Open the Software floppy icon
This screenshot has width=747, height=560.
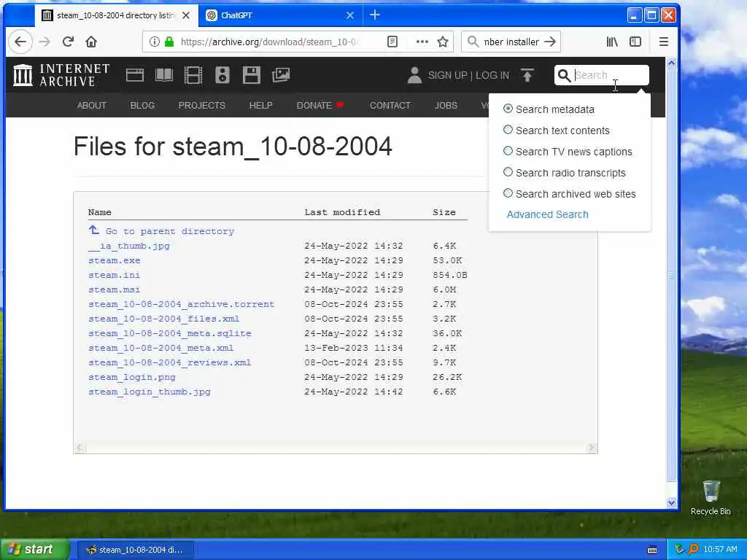click(x=251, y=75)
